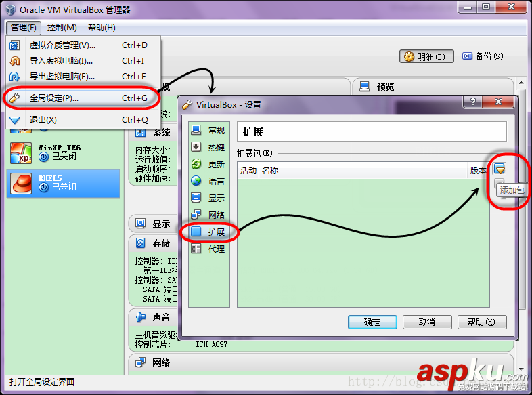
Task: Click the 取消 button
Action: coord(427,322)
